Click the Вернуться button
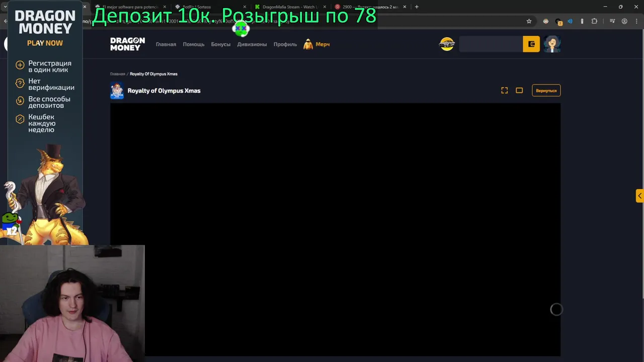This screenshot has width=644, height=362. pos(546,90)
